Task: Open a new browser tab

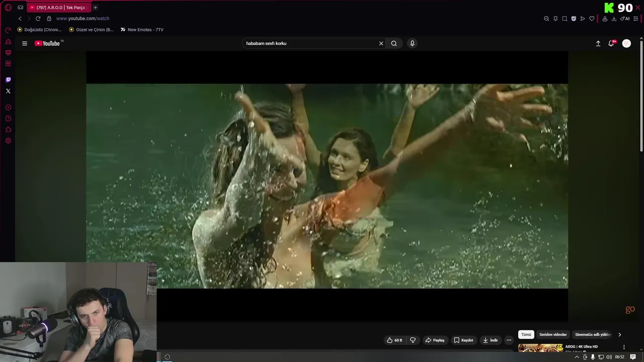Action: pyautogui.click(x=95, y=8)
